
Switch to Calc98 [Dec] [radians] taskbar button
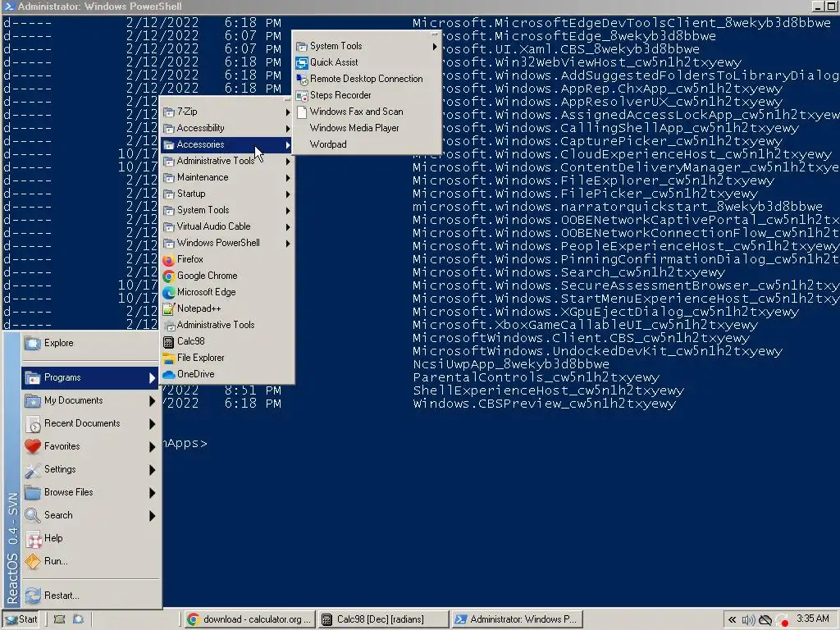click(x=383, y=619)
